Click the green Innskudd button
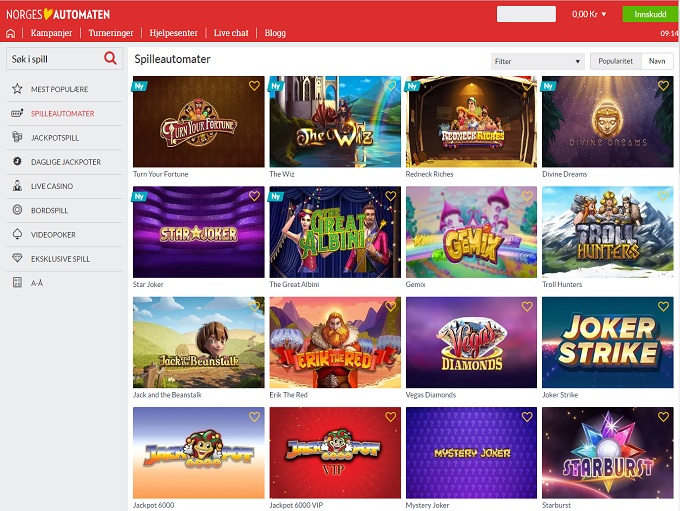Screen dimensions: 680x511 click(649, 14)
